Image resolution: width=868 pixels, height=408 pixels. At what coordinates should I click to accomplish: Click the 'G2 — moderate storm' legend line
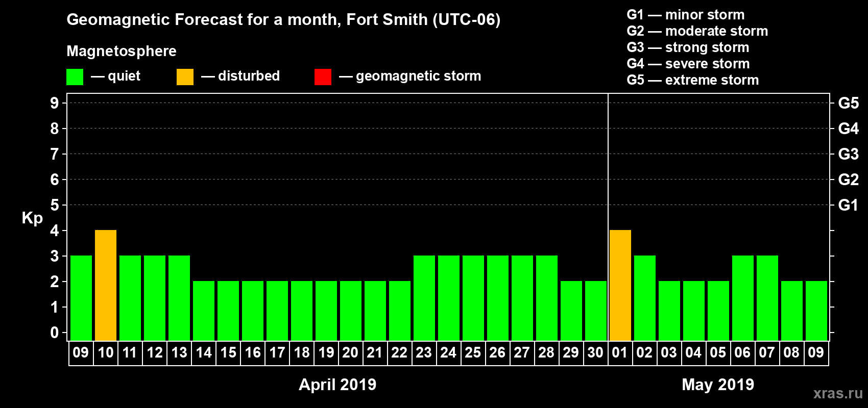pos(697,31)
